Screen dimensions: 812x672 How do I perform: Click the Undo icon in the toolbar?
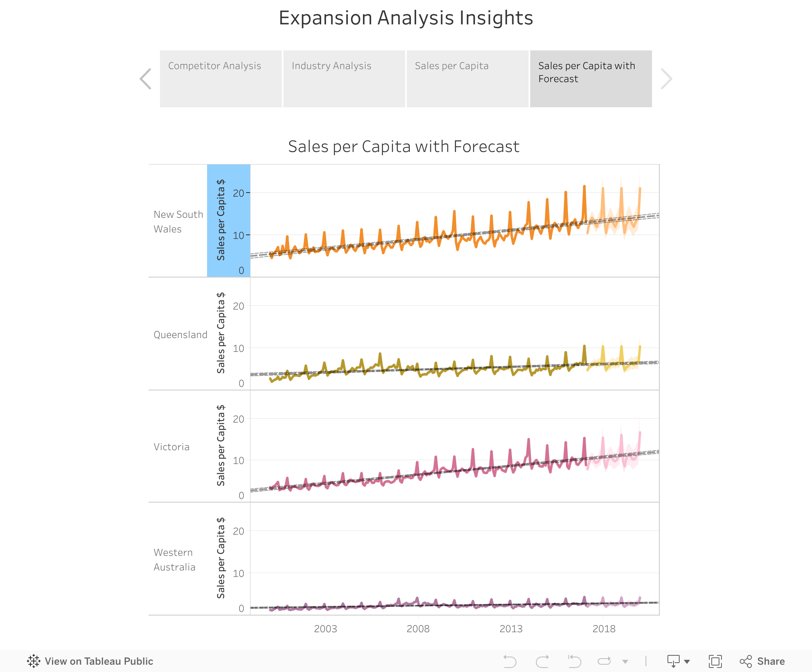click(x=510, y=661)
